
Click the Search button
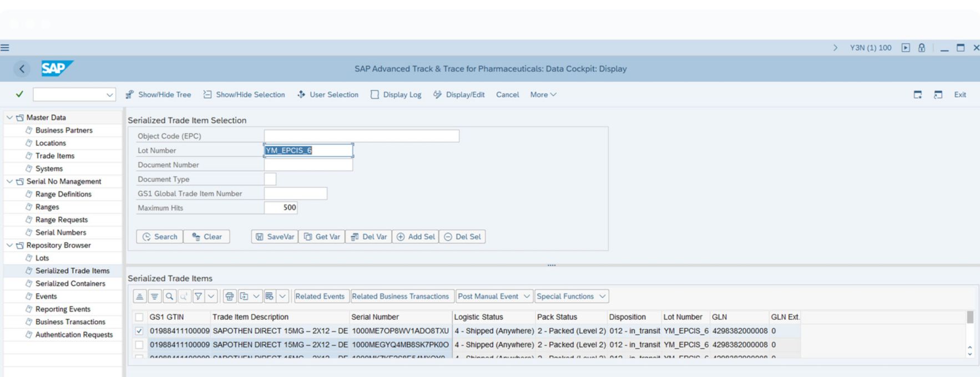(160, 237)
